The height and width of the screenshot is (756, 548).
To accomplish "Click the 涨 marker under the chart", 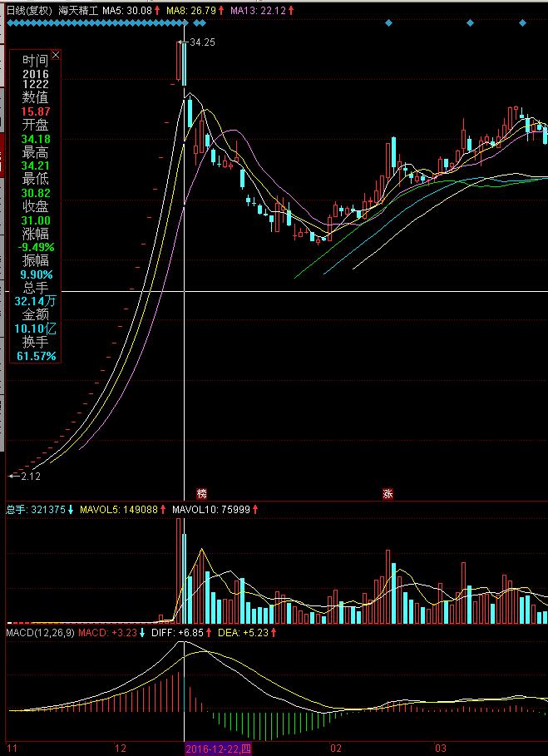I will 388,494.
